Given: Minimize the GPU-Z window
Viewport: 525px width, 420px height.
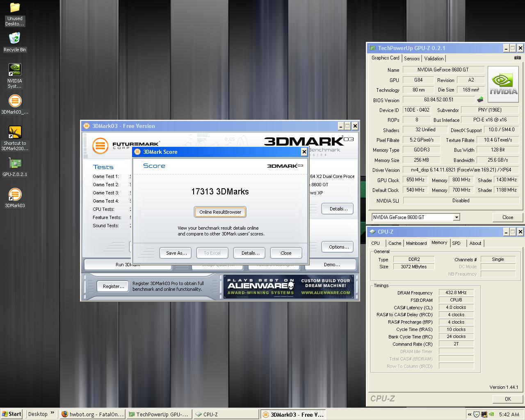Looking at the screenshot, I should pos(506,48).
